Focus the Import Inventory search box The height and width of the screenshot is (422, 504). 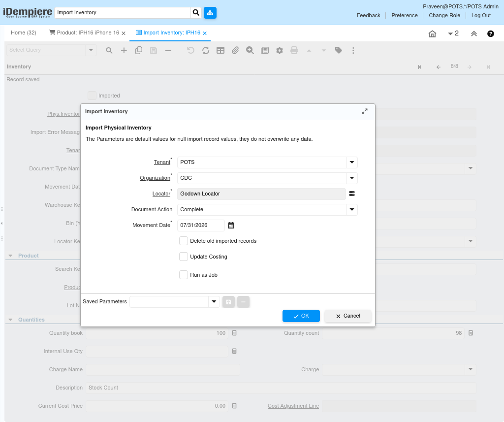point(123,12)
